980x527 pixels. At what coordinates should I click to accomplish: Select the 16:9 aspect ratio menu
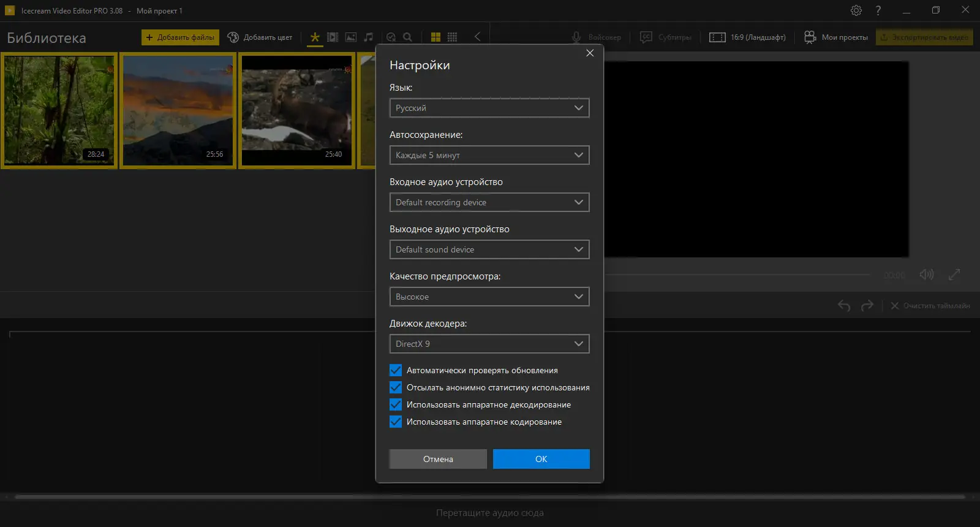tap(747, 37)
